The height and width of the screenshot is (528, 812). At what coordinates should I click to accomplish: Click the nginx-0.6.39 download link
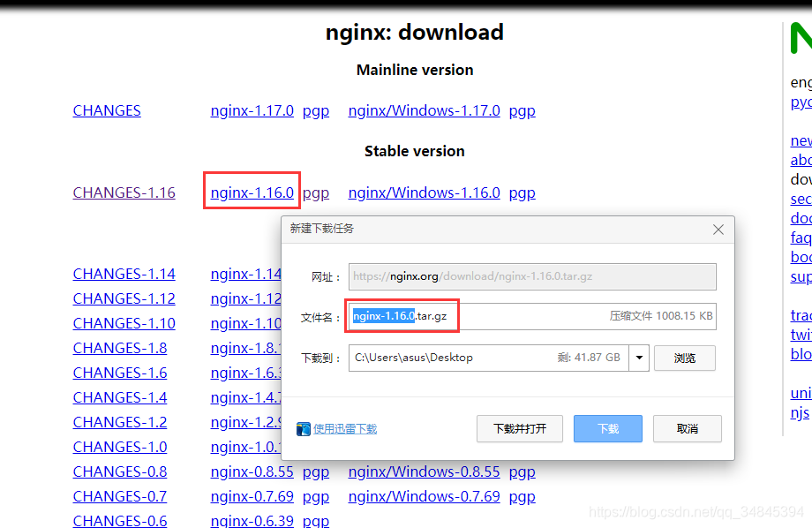click(252, 521)
